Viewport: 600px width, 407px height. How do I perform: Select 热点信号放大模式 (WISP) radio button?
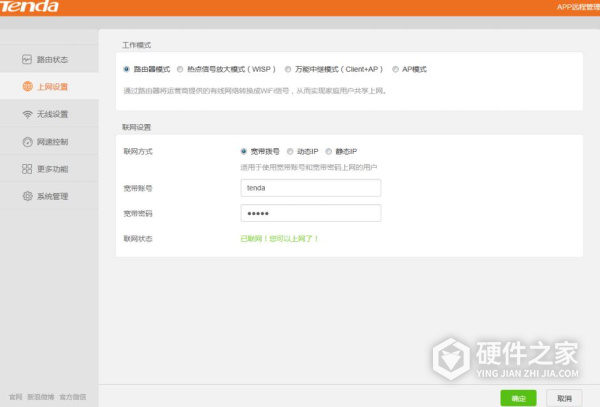point(180,69)
